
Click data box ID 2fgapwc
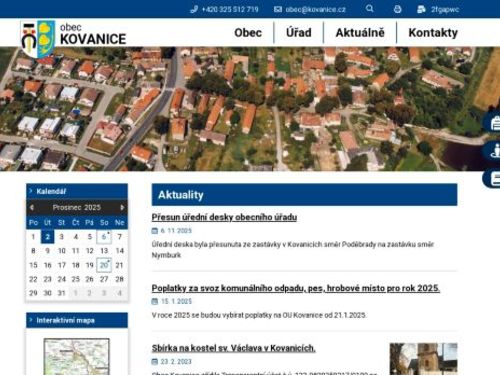[445, 9]
